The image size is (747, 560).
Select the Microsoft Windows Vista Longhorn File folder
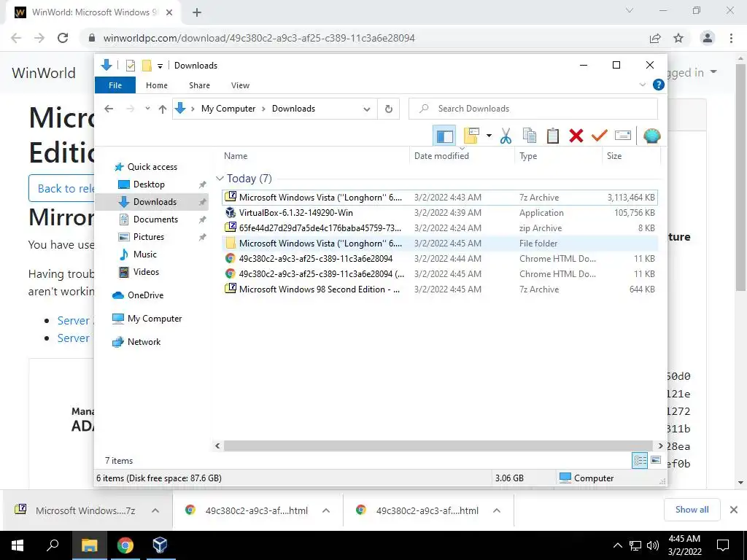tap(440, 244)
